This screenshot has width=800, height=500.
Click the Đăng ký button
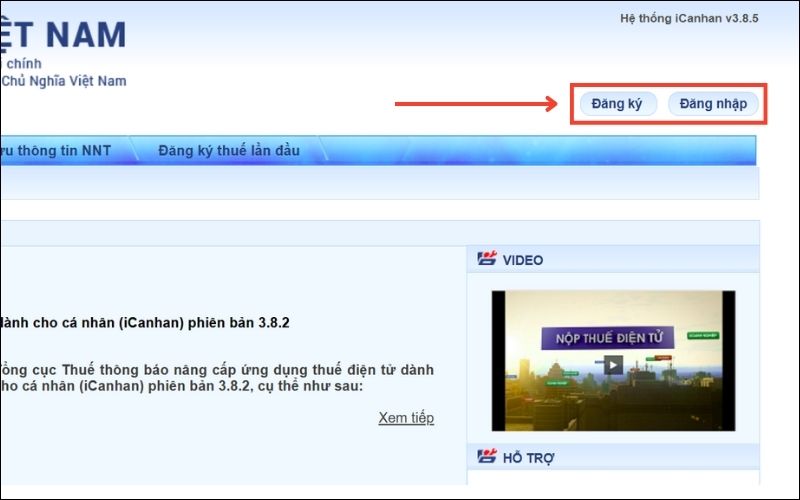pos(617,104)
